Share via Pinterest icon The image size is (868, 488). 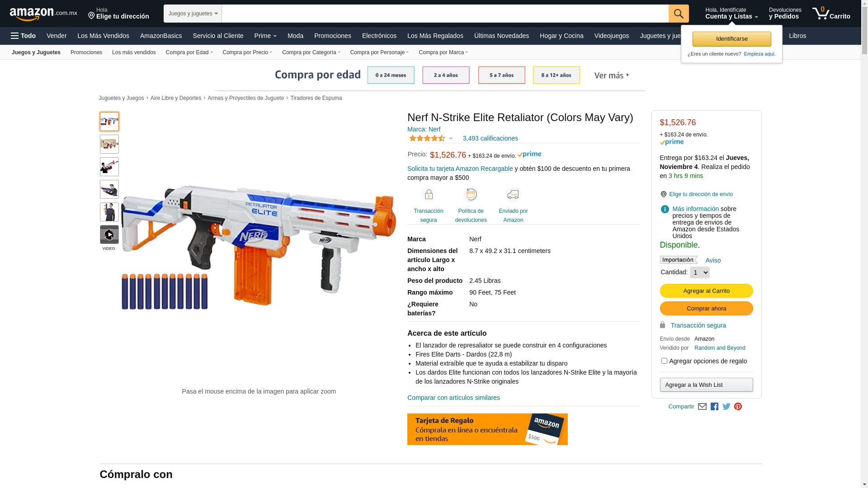pyautogui.click(x=738, y=407)
